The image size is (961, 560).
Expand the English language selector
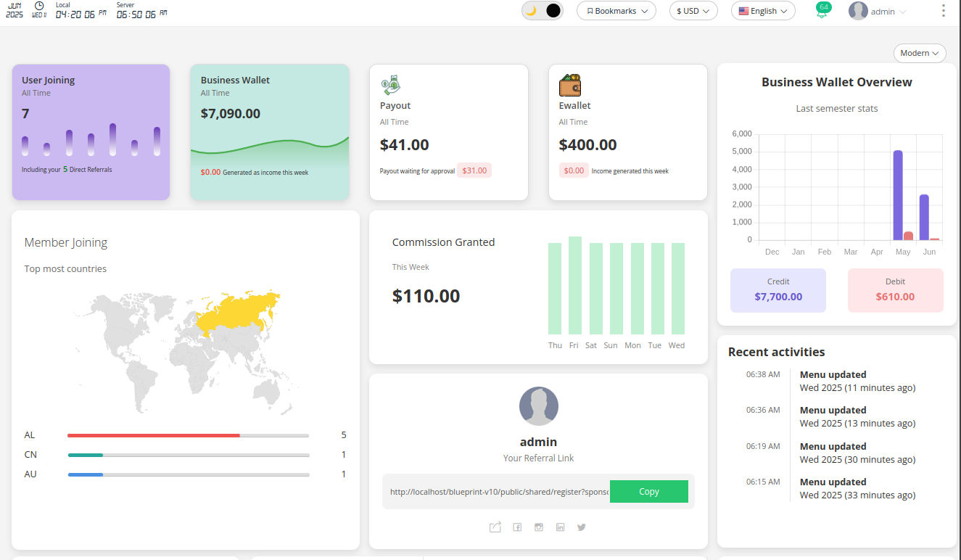[763, 11]
